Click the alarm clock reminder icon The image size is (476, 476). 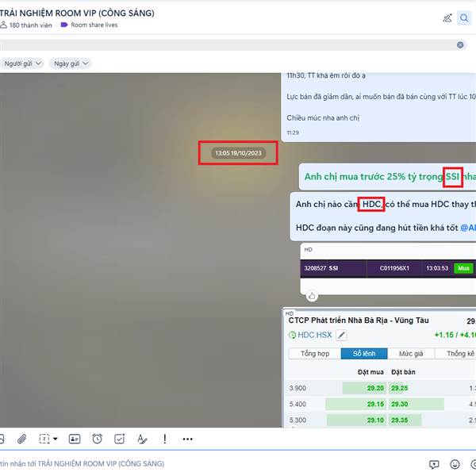tap(97, 439)
